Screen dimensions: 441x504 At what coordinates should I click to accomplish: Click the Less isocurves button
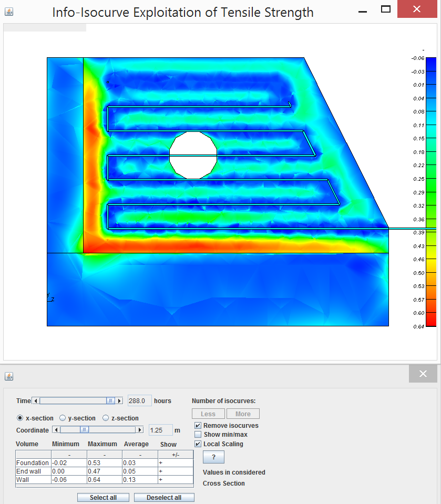click(208, 414)
